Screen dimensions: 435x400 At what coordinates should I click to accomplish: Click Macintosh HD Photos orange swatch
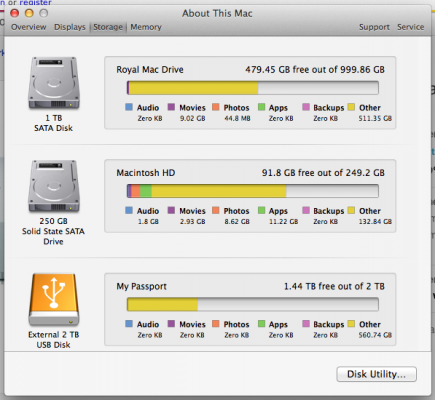click(x=216, y=210)
